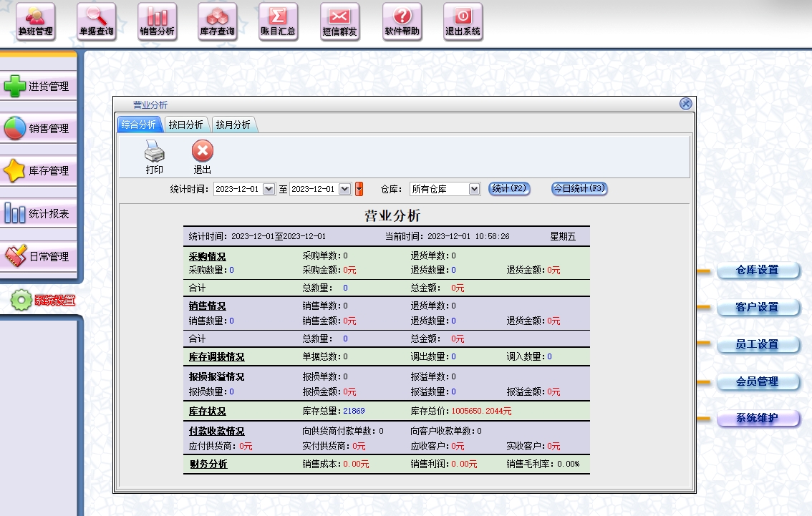
Task: Open 销售分析 sales analysis toolbar icon
Action: click(157, 21)
